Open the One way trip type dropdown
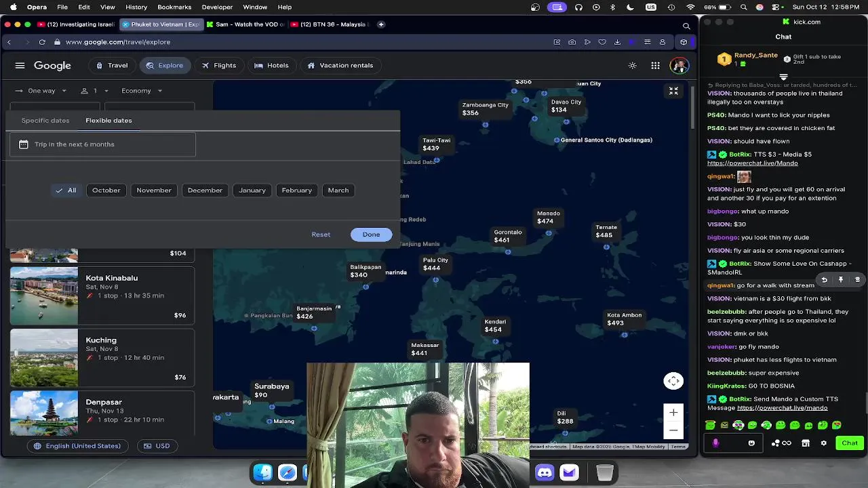 [x=41, y=91]
